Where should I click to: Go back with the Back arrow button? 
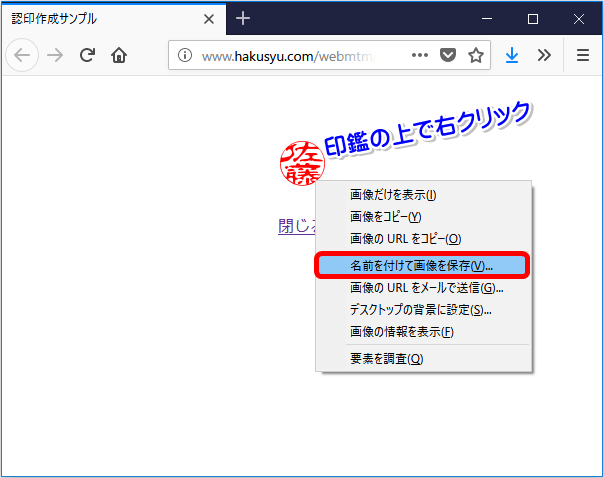tap(22, 55)
